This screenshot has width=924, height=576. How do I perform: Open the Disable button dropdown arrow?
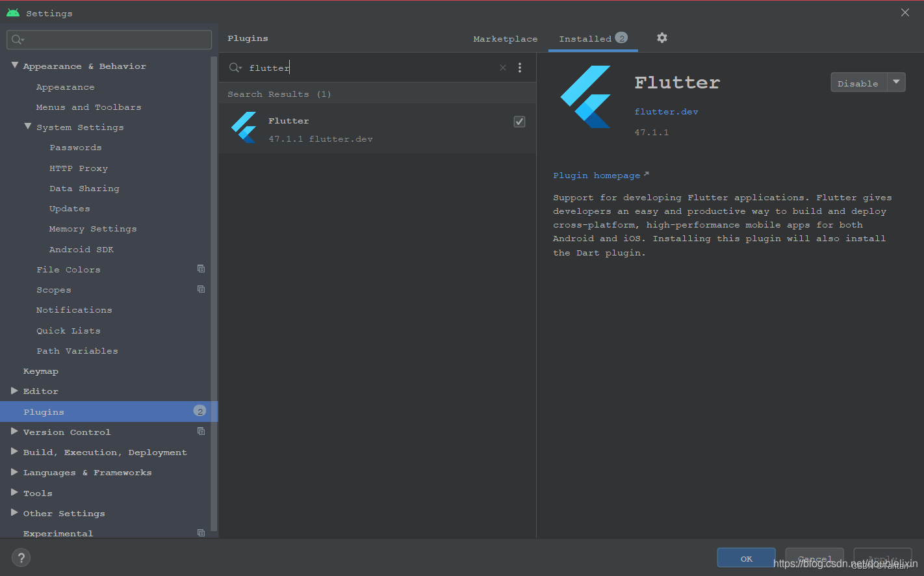tap(896, 82)
